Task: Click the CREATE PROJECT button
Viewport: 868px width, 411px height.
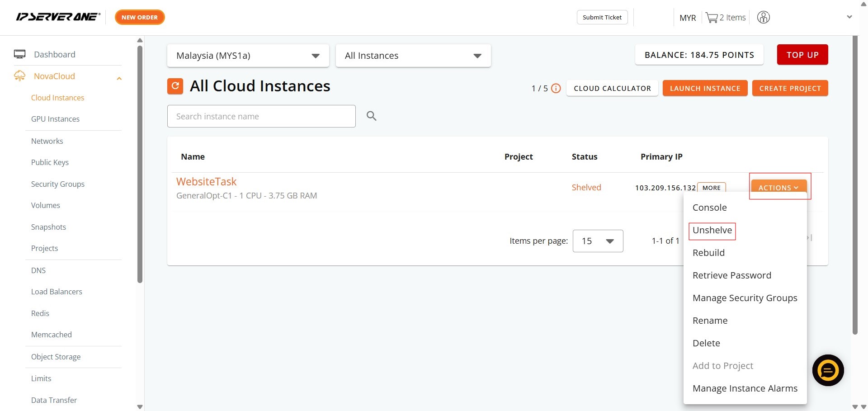Action: tap(790, 88)
